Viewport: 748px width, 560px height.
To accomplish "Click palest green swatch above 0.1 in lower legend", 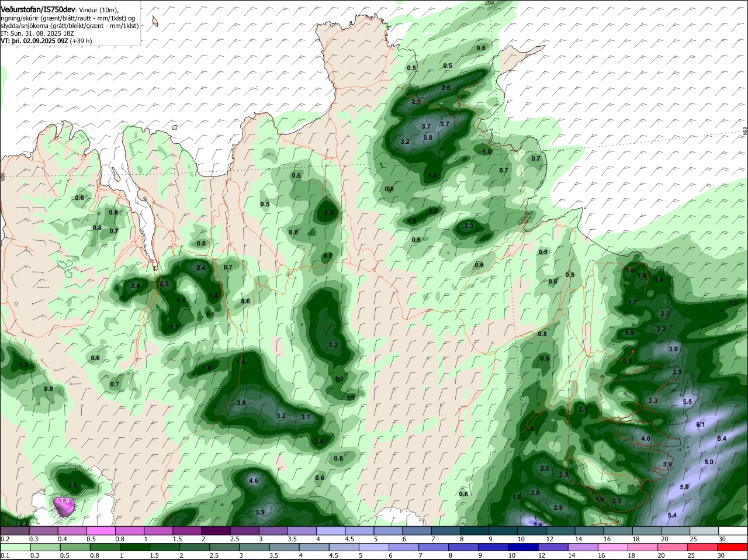I will pyautogui.click(x=15, y=547).
